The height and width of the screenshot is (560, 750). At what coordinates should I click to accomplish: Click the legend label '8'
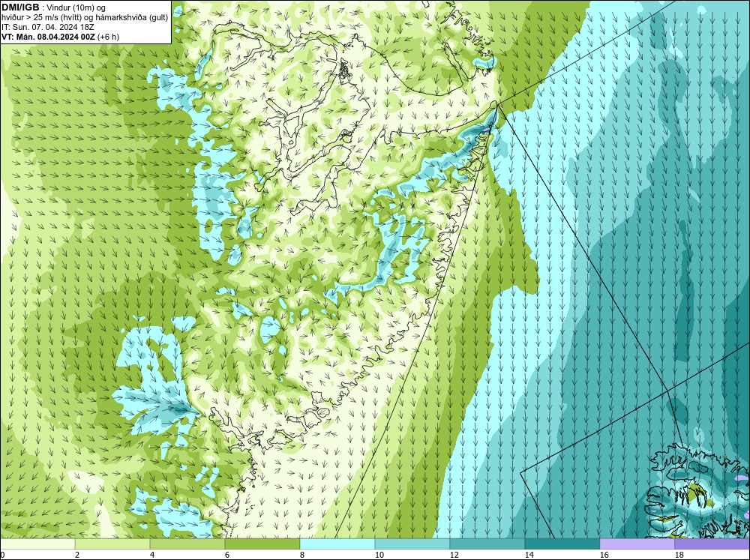click(x=302, y=555)
